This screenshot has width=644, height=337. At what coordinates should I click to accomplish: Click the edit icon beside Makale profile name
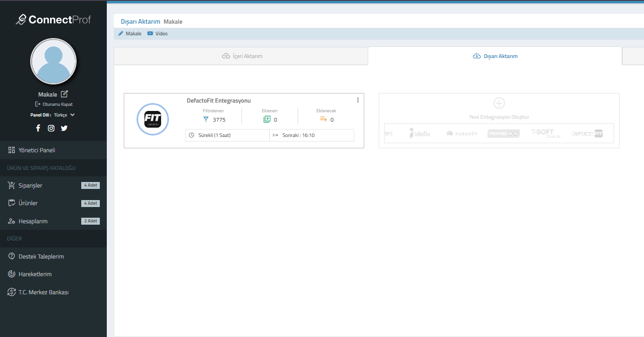(x=65, y=94)
